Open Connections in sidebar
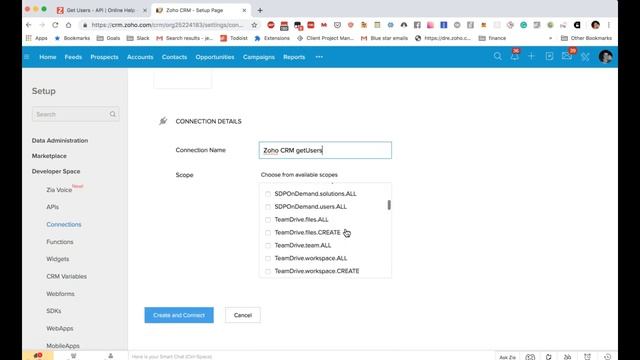Screen dimensions: 640x360 point(64,224)
